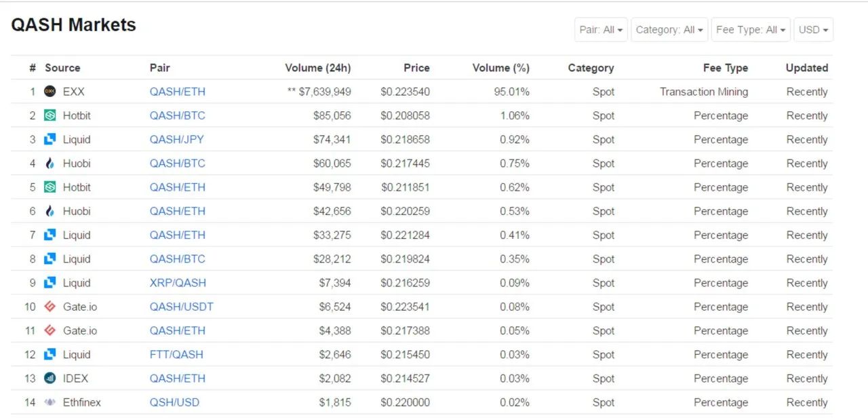Viewport: 868px width, 420px height.
Task: Click the 95.01% volume share
Action: pyautogui.click(x=512, y=92)
